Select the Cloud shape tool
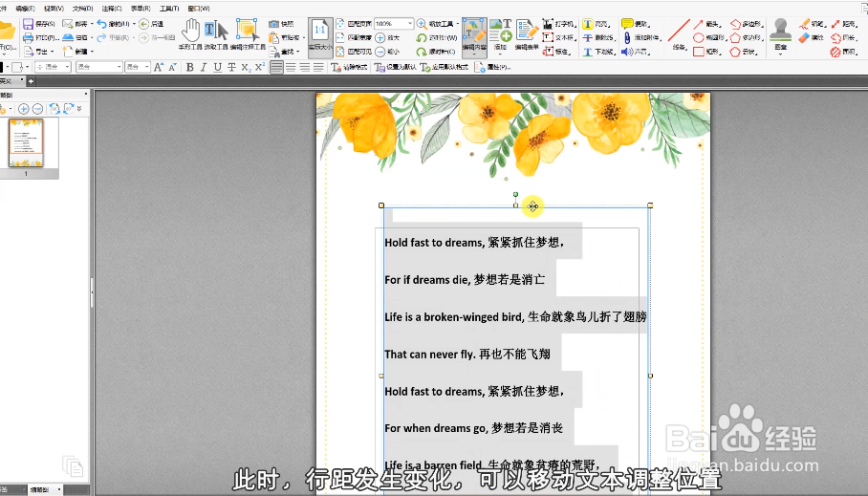 (745, 52)
